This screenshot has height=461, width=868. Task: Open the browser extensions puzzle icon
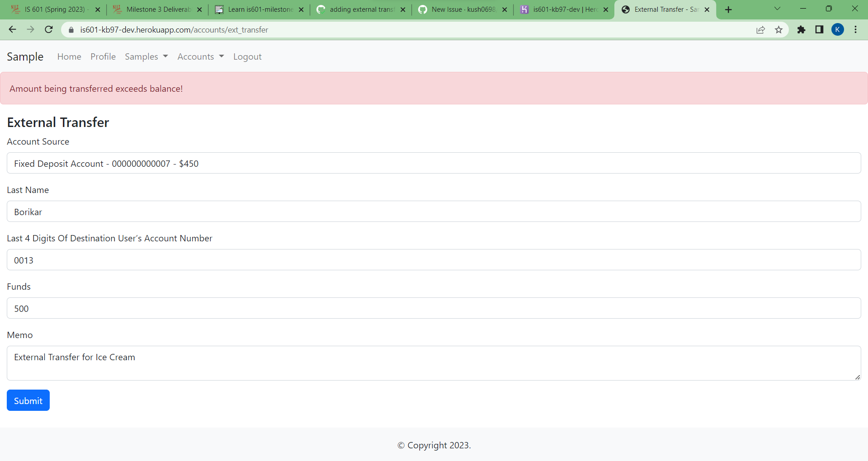click(802, 30)
